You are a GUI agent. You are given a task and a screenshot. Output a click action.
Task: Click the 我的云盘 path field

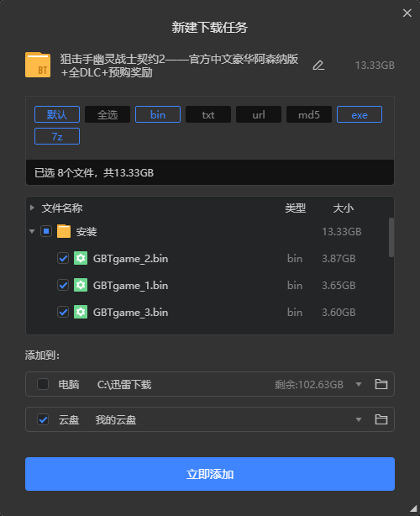115,420
